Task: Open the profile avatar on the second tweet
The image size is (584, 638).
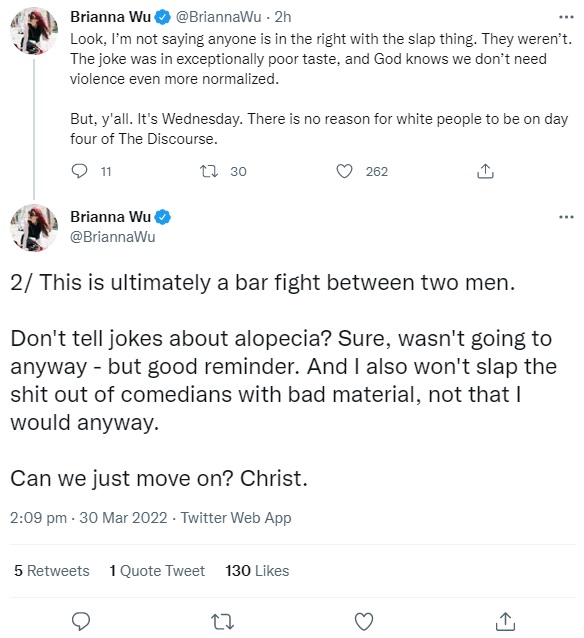Action: click(34, 228)
